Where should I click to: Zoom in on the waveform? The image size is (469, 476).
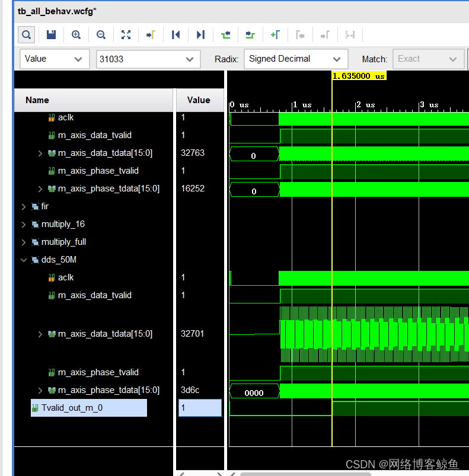coord(76,35)
